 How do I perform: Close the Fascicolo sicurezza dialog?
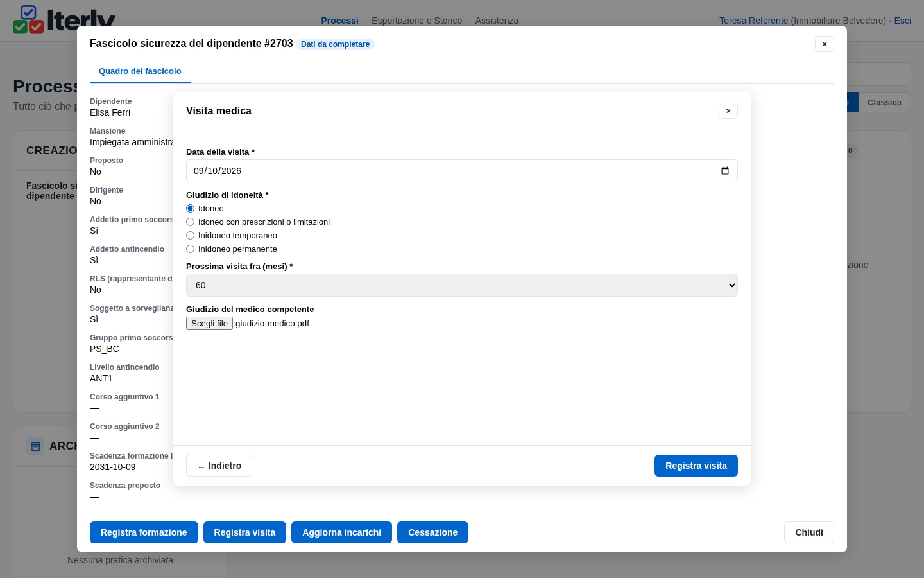point(825,44)
